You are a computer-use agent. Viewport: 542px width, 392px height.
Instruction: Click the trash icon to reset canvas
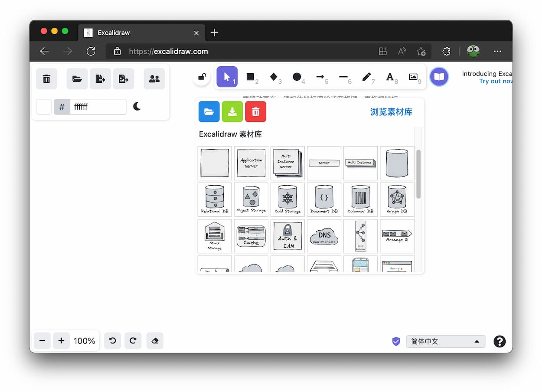[46, 79]
